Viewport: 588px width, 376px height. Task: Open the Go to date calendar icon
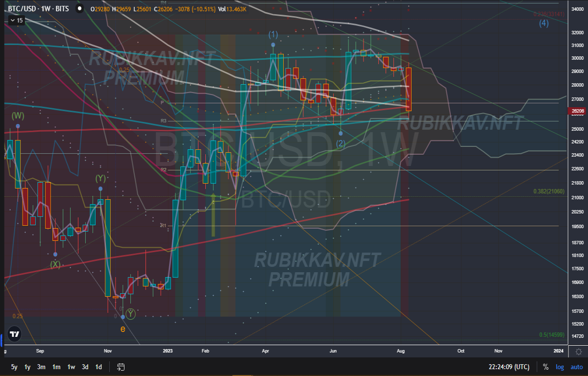pos(121,367)
